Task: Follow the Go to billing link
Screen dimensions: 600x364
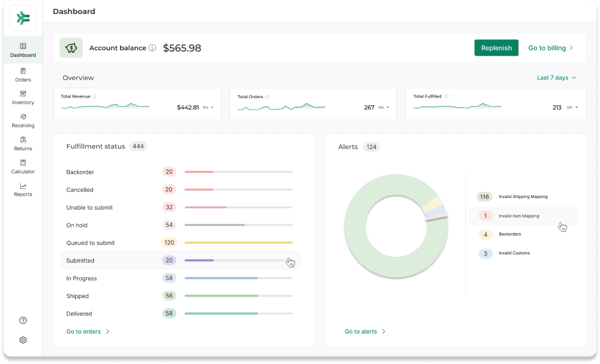Action: 550,48
